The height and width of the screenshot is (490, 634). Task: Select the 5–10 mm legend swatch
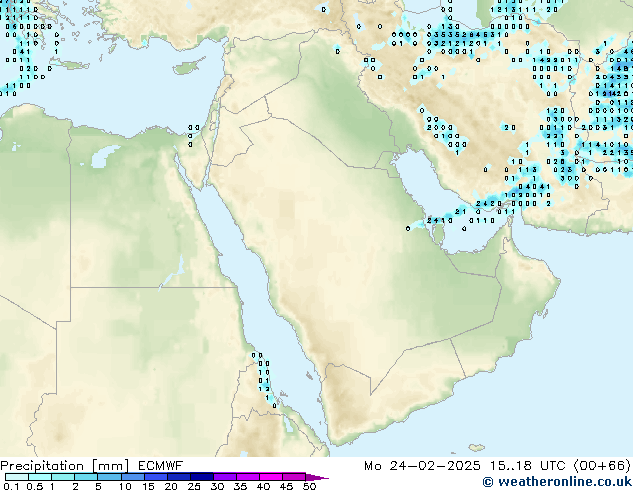pos(109,477)
